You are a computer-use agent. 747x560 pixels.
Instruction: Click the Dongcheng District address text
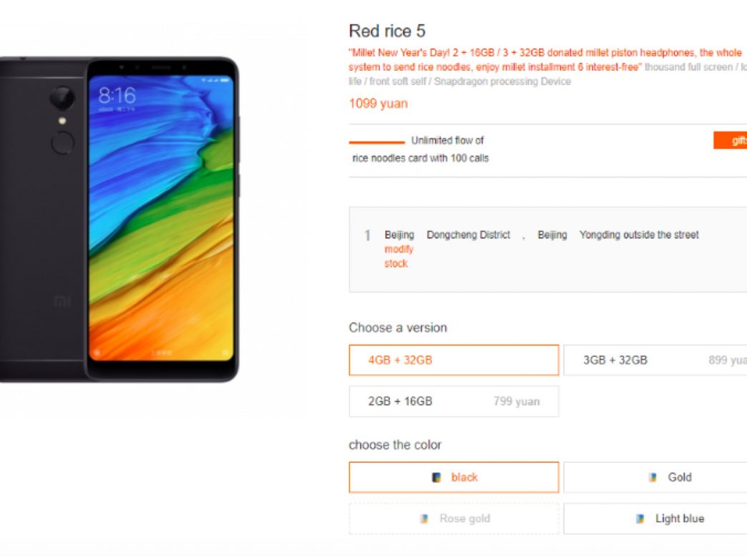[x=468, y=235]
